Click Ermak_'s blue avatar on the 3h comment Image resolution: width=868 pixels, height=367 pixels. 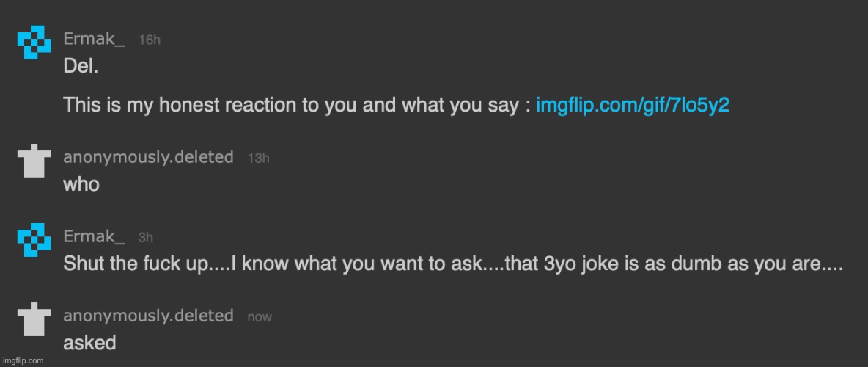coord(34,241)
